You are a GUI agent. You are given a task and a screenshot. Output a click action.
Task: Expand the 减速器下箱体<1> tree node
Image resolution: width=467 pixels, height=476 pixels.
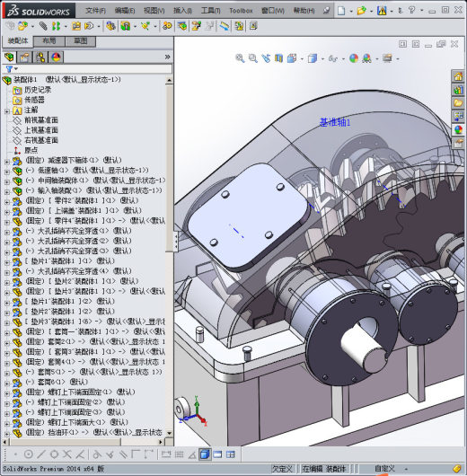[7, 162]
